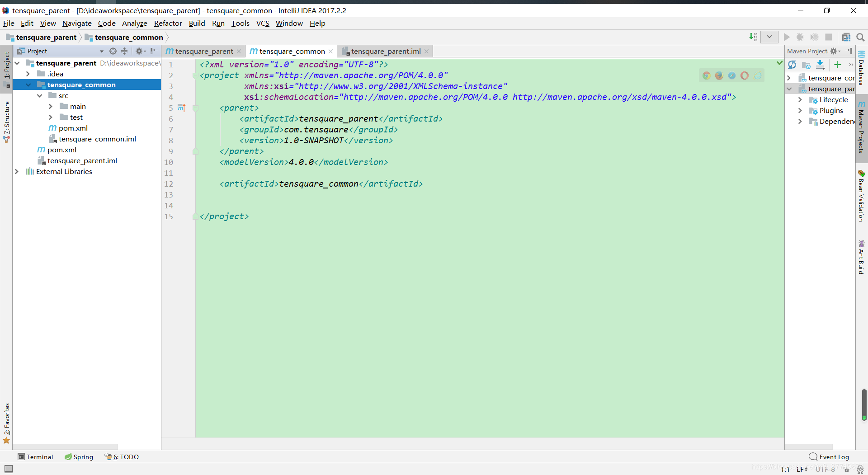
Task: Click the Run with Coverage icon
Action: click(x=814, y=37)
